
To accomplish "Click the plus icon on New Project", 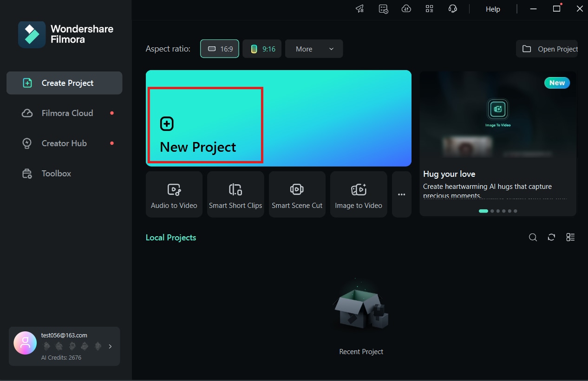I will [167, 124].
